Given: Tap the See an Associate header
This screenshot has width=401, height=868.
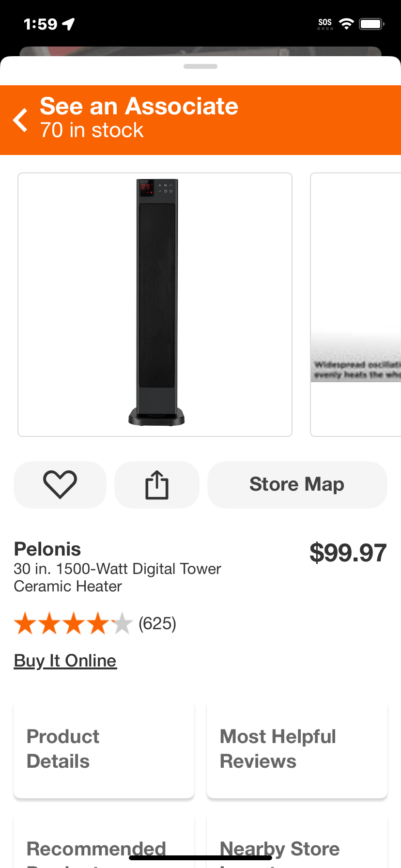Looking at the screenshot, I should (139, 106).
